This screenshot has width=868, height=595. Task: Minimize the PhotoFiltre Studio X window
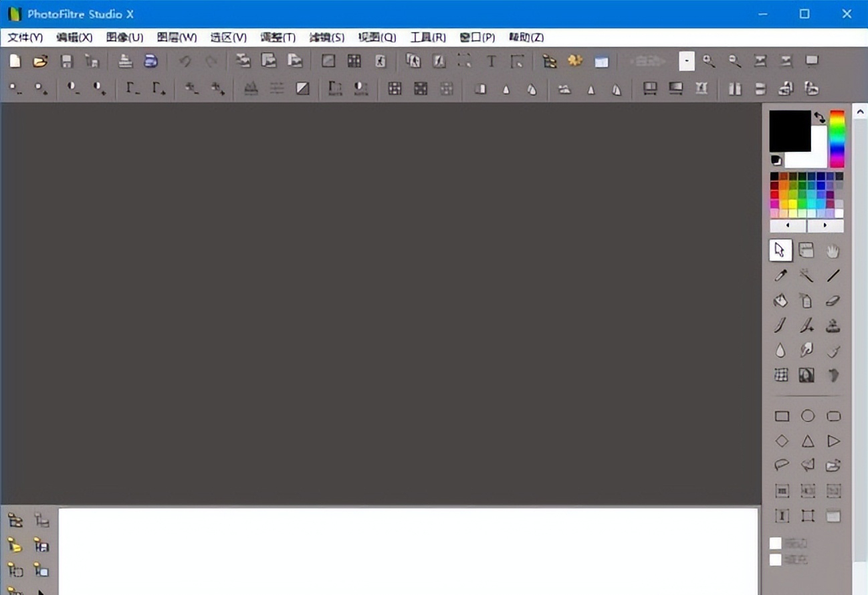763,14
